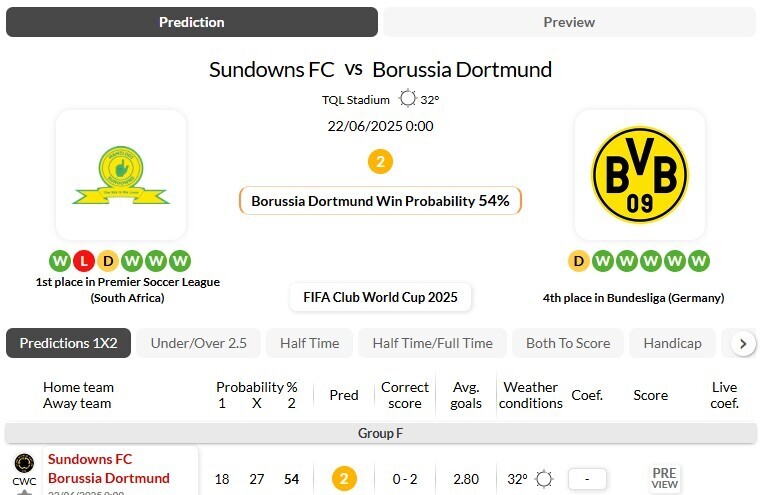Open the Both To Score tab
This screenshot has width=770, height=495.
coord(568,343)
